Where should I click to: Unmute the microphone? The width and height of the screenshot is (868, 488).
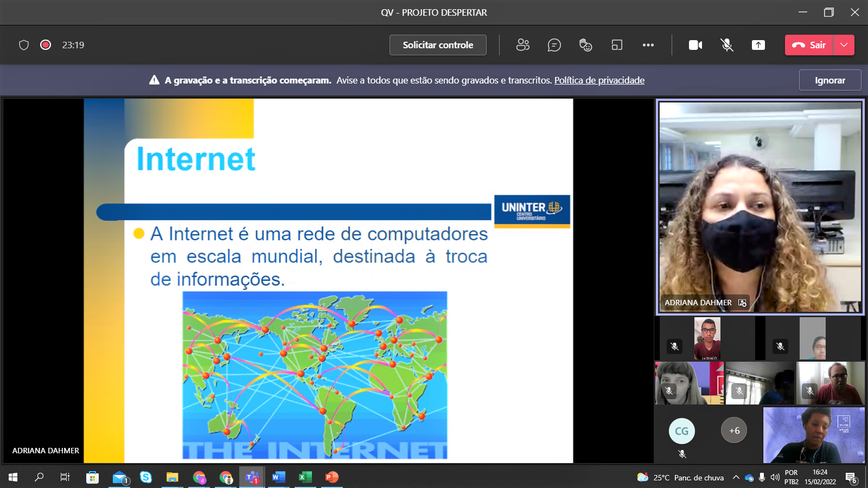(x=727, y=45)
